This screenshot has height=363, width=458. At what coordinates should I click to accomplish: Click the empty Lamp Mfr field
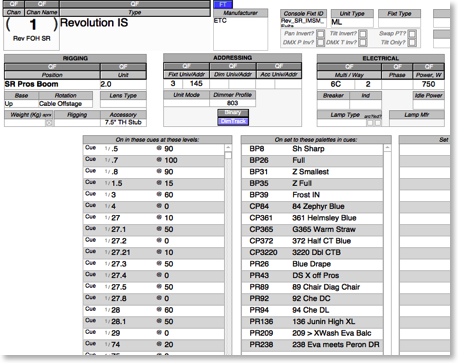click(417, 123)
